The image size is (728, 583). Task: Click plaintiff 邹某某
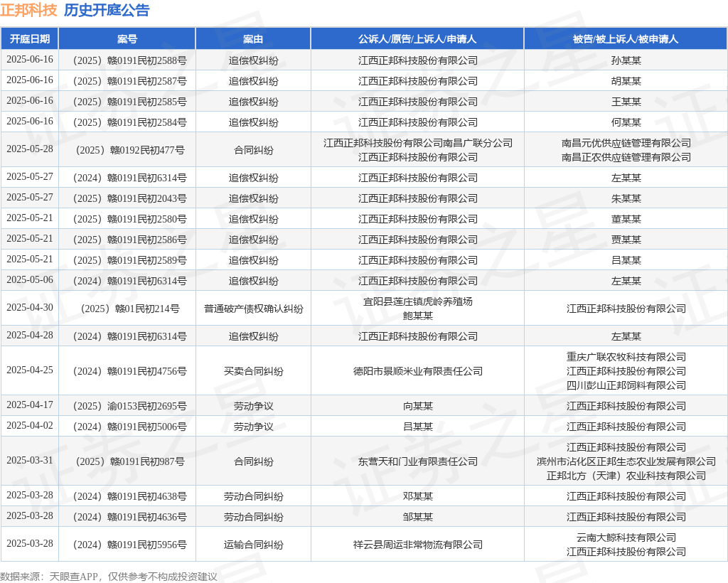click(x=418, y=517)
